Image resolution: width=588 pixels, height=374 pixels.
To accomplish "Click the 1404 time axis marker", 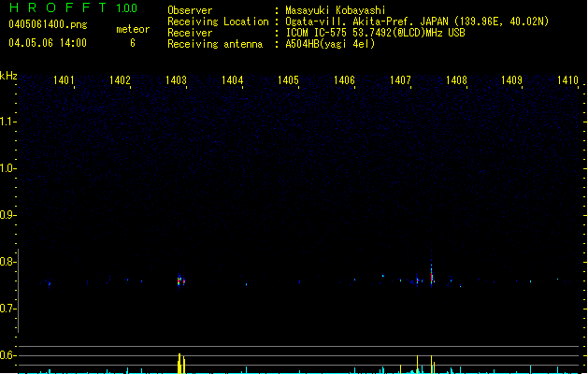I will coord(232,80).
